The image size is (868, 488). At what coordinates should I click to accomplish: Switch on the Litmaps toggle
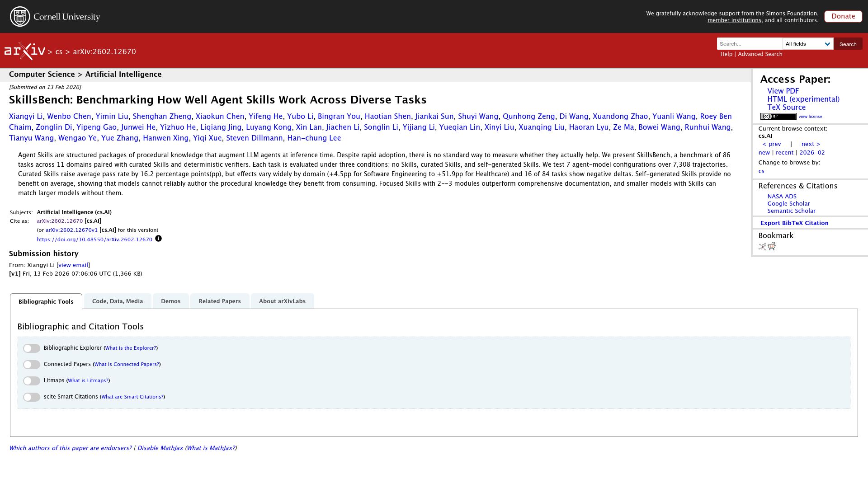tap(32, 381)
